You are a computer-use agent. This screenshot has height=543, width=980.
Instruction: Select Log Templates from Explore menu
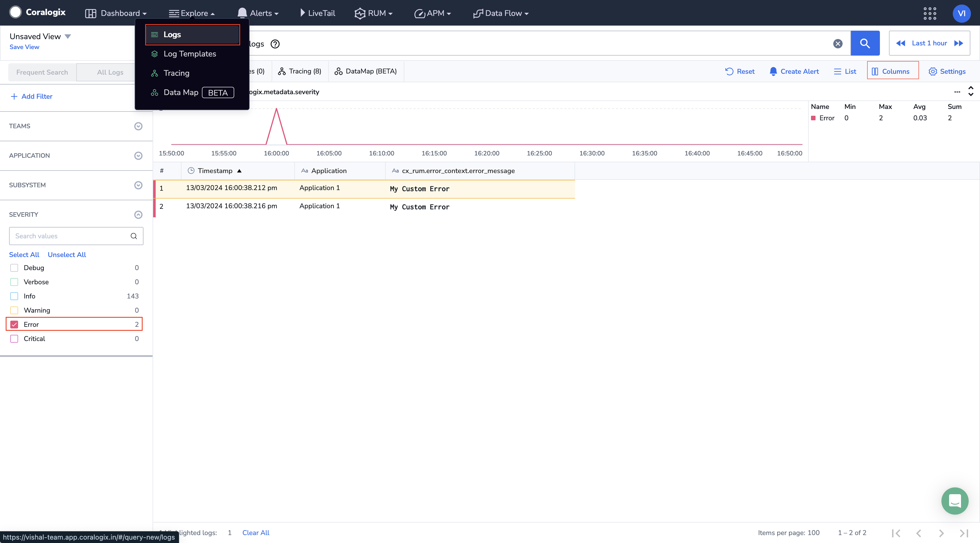pos(189,54)
